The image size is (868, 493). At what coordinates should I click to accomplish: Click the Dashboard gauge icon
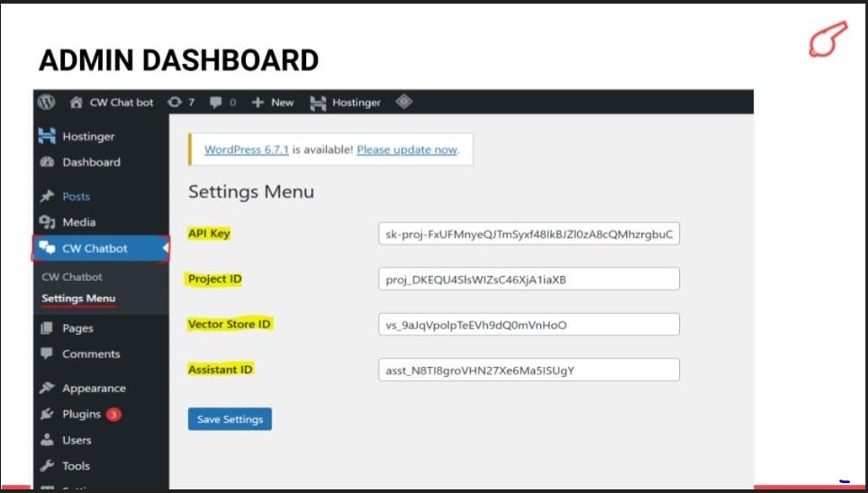point(47,162)
